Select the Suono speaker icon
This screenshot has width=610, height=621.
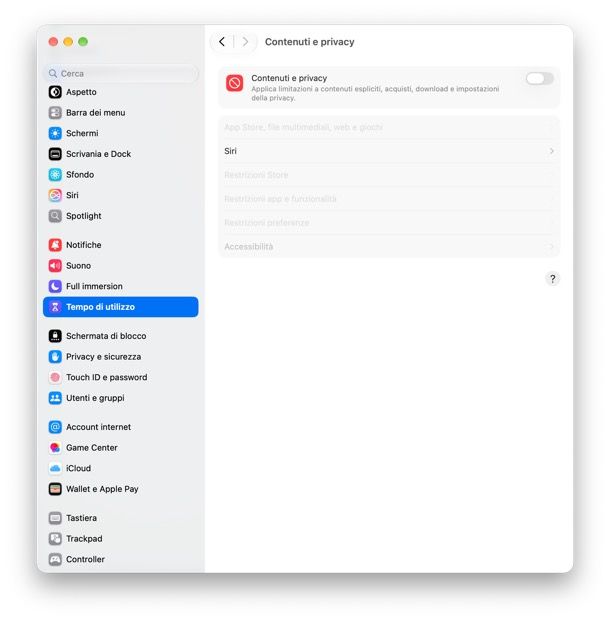click(55, 265)
